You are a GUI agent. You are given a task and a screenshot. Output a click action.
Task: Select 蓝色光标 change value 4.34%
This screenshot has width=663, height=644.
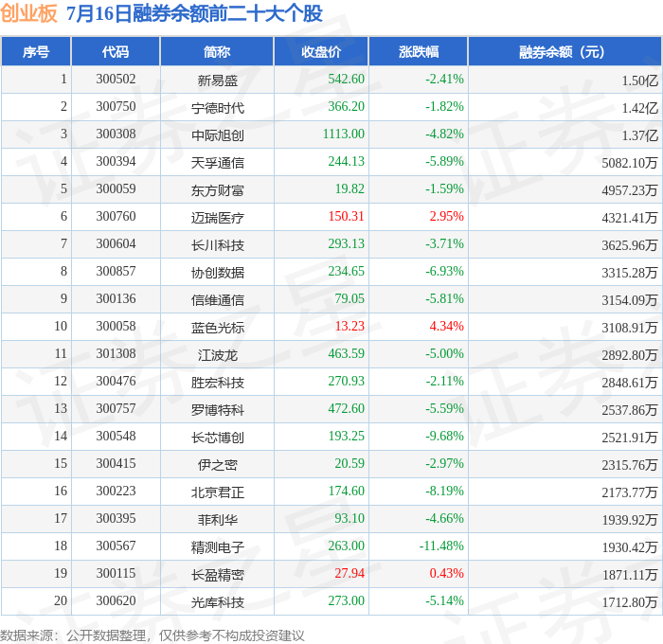[446, 326]
